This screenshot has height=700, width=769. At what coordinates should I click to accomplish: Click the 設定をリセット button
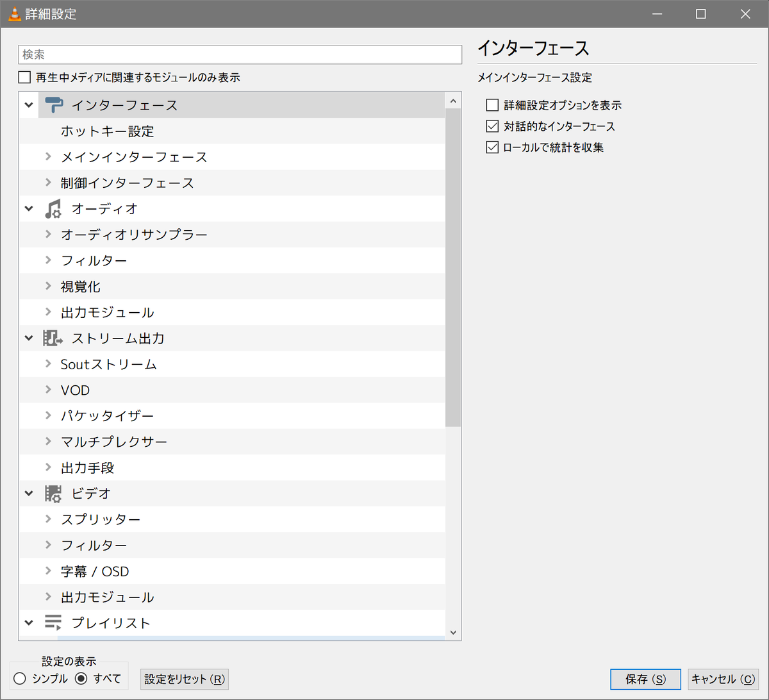[x=184, y=679]
